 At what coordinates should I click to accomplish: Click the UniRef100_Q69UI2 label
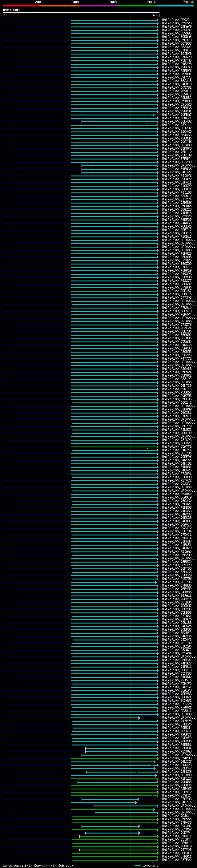tap(176, 94)
